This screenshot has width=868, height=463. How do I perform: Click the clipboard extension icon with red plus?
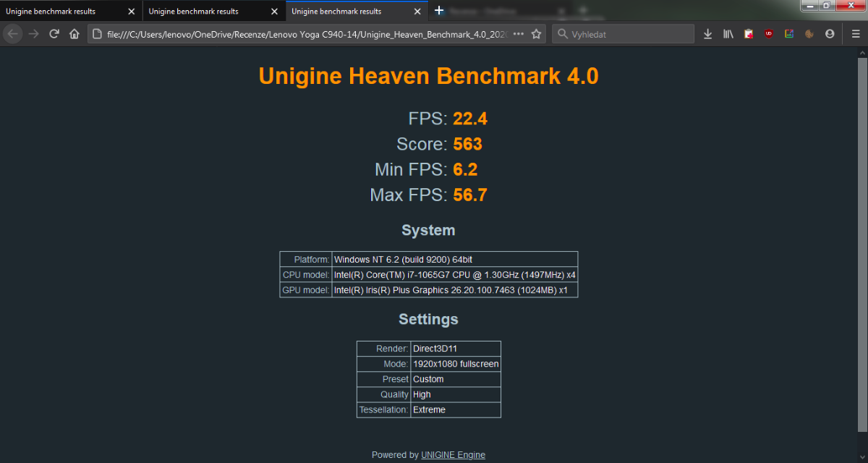pos(749,34)
